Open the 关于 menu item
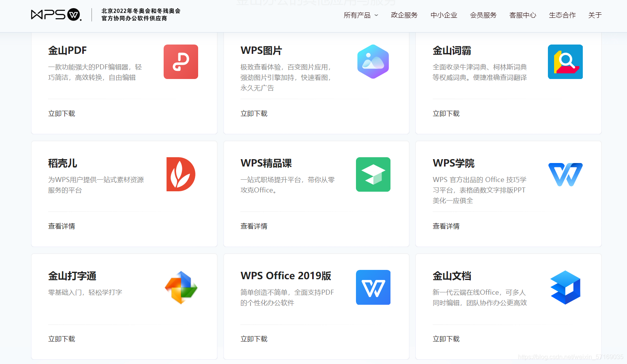 tap(595, 15)
